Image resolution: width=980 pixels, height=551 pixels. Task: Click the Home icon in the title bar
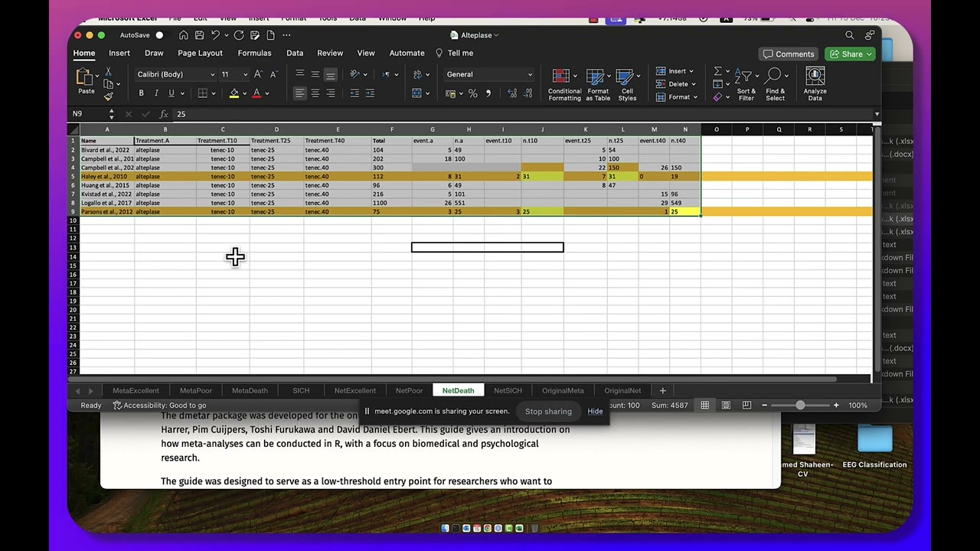pos(184,35)
